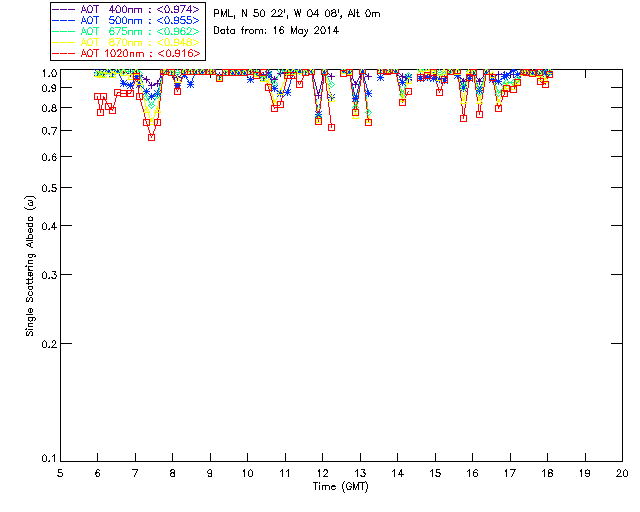The height and width of the screenshot is (512, 640).
Task: Click the hour 20 label on time axis
Action: click(622, 473)
